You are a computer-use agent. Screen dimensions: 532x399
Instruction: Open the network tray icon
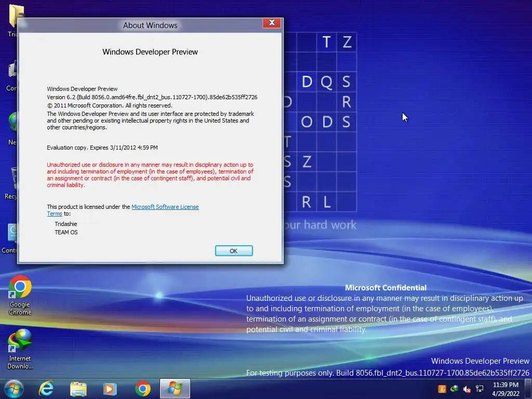point(480,389)
